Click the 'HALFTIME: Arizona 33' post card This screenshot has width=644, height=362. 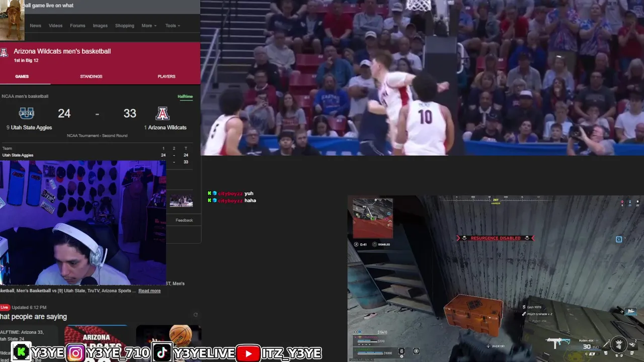pyautogui.click(x=28, y=343)
